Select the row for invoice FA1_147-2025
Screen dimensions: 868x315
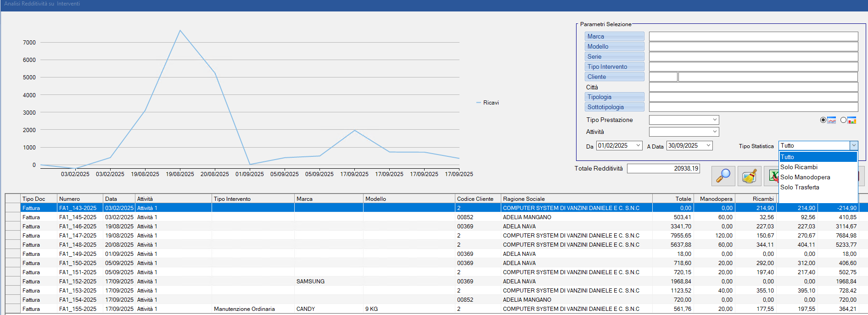pos(78,236)
